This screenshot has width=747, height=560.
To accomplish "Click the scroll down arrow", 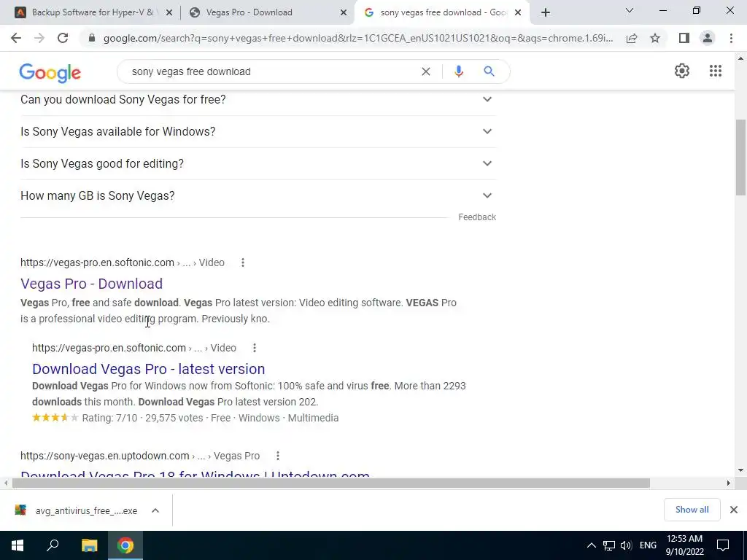I will click(x=740, y=470).
